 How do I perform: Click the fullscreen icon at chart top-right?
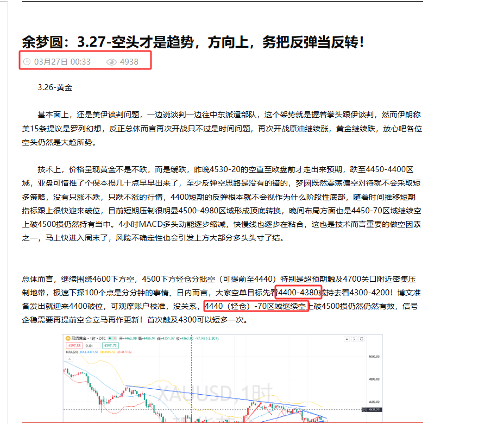coord(362,339)
